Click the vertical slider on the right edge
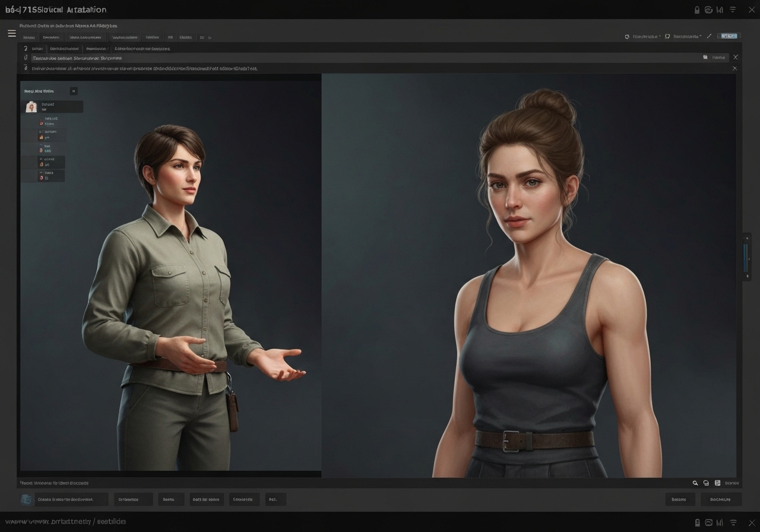The height and width of the screenshot is (532, 760). 746,256
